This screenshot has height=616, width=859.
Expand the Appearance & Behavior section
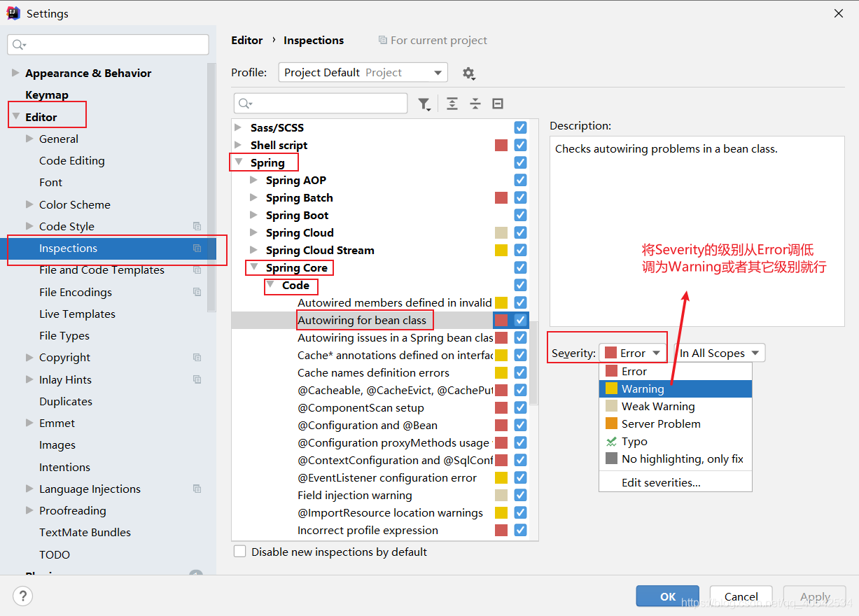click(16, 73)
